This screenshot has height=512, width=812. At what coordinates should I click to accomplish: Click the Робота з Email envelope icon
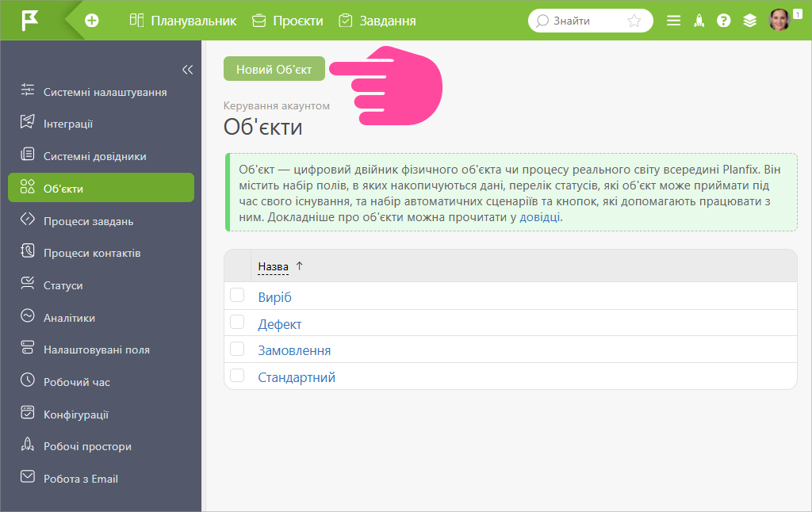click(28, 477)
